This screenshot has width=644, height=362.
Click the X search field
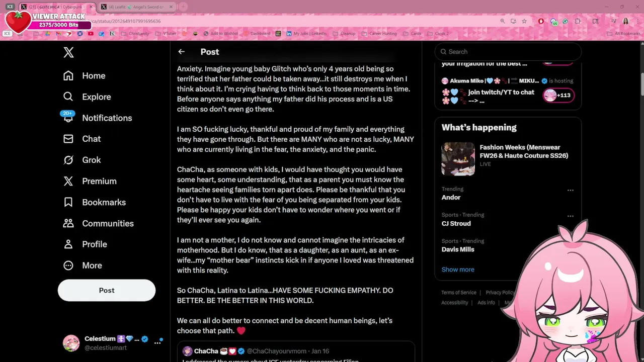point(508,51)
